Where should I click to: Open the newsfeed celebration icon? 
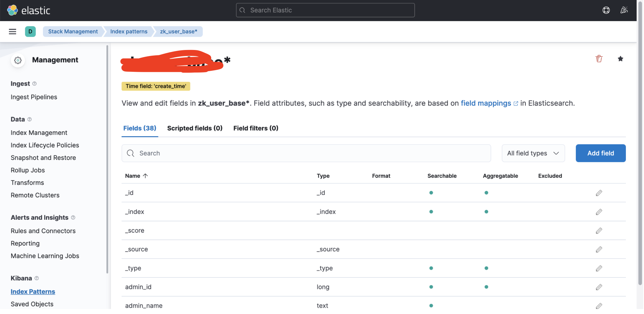(624, 10)
